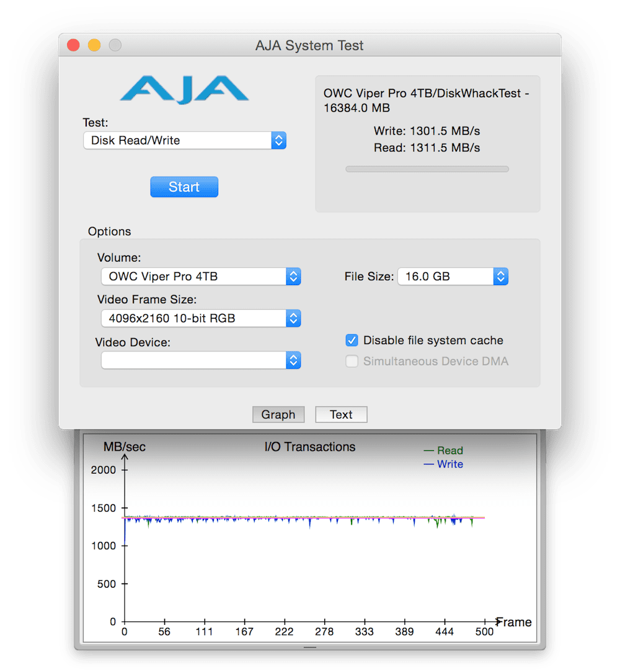Open the empty Video Device dropdown
Image resolution: width=620 pixels, height=672 pixels.
200,360
